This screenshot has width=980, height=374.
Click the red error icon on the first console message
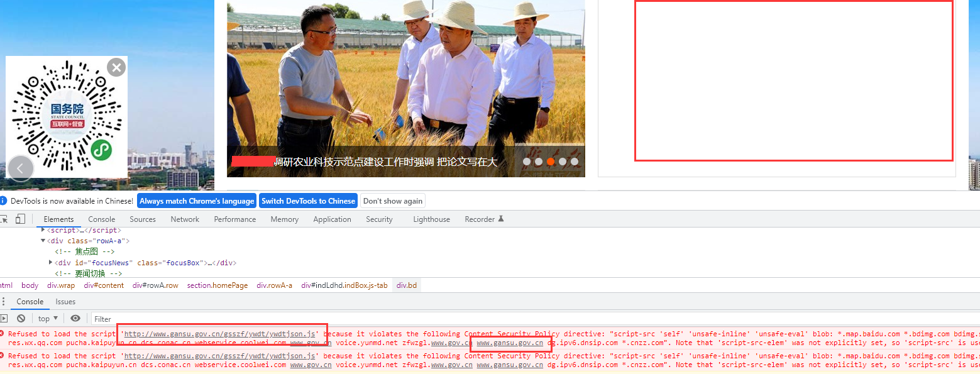3,334
